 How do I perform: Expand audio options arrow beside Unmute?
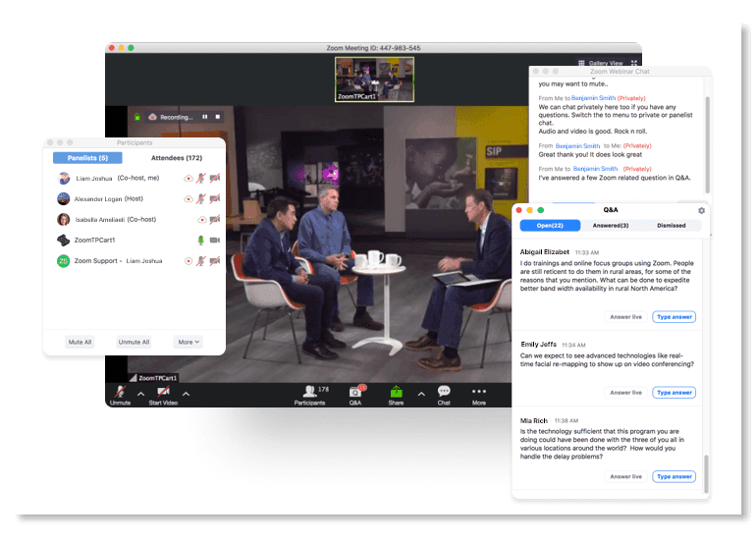click(x=140, y=395)
